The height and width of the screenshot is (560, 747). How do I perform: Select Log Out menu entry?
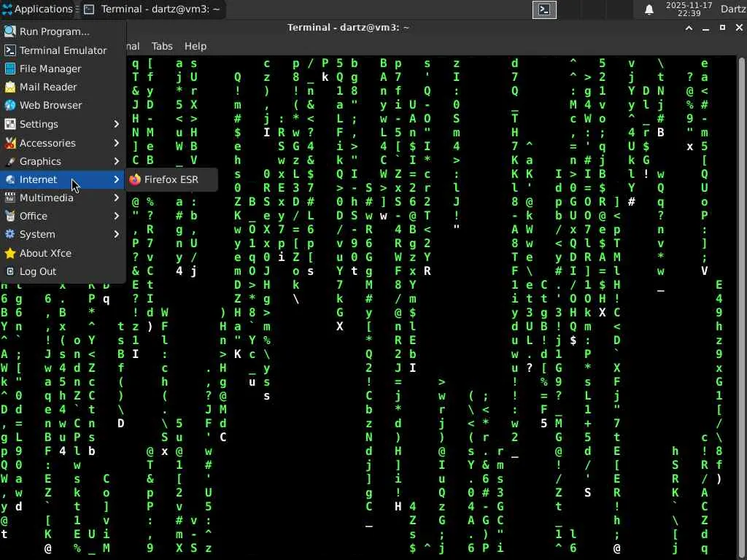63,271
